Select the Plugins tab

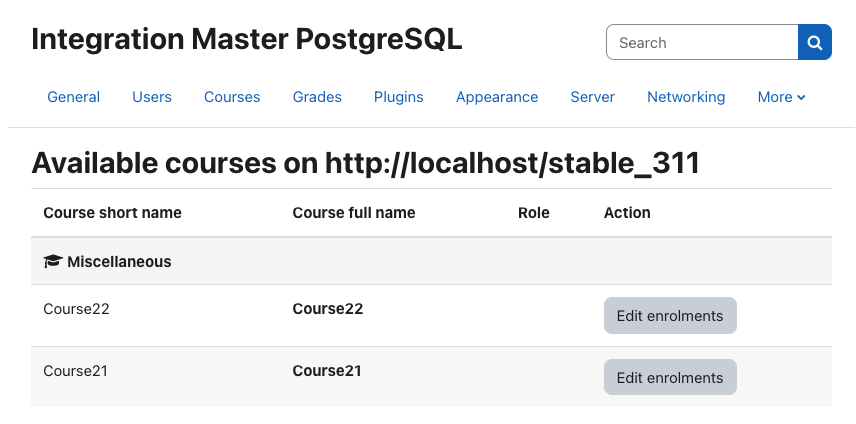click(399, 97)
